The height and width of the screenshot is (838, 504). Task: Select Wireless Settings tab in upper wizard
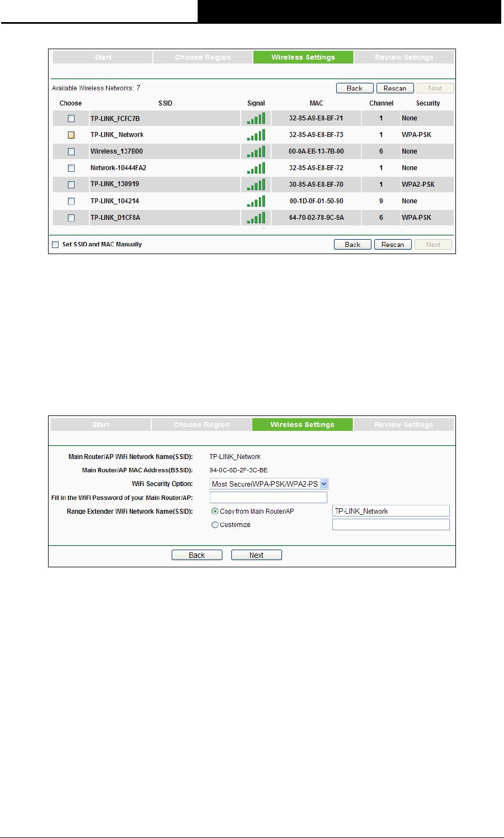click(303, 57)
